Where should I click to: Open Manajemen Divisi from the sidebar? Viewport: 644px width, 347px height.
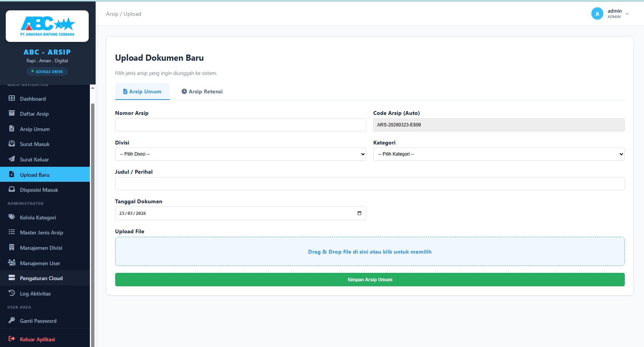click(x=45, y=248)
